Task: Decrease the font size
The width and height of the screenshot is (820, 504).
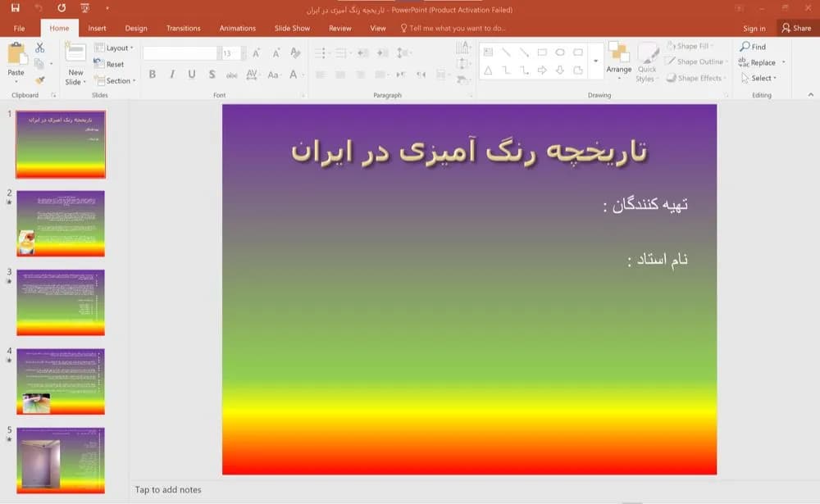Action: coord(276,53)
